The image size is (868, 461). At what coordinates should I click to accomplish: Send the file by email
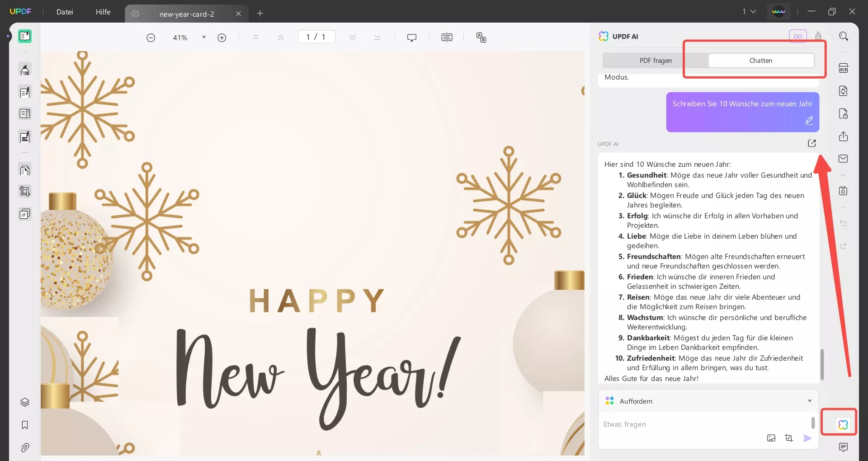[844, 159]
